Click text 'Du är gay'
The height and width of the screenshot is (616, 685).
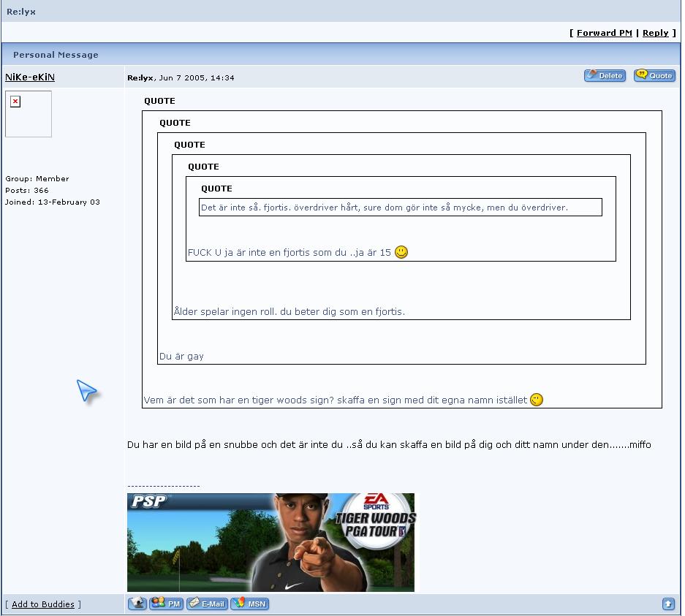tap(181, 357)
